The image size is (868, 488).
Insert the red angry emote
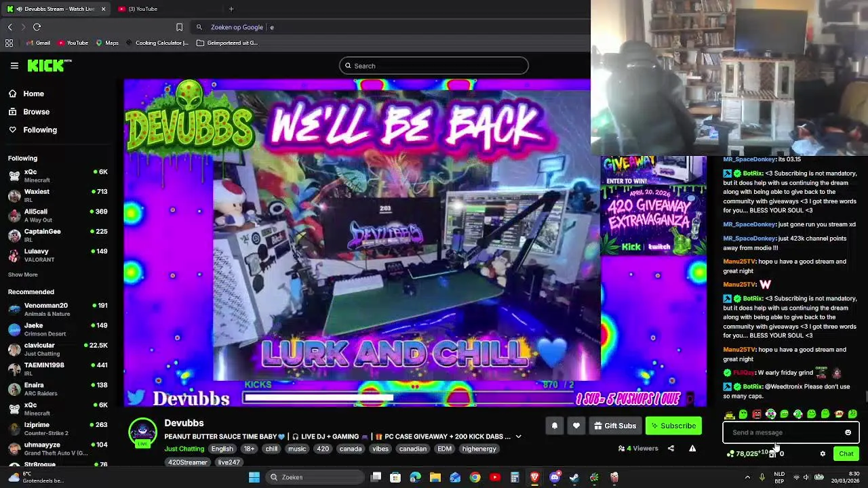coord(757,413)
